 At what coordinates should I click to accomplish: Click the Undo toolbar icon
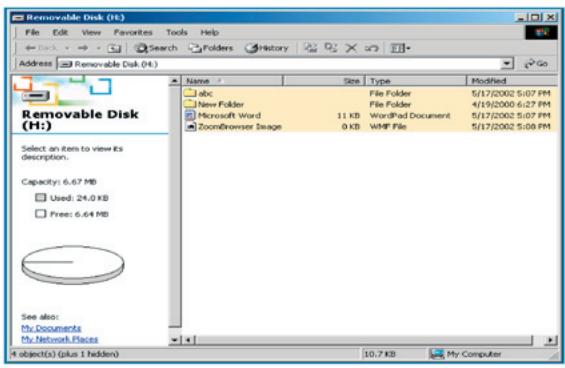[371, 48]
